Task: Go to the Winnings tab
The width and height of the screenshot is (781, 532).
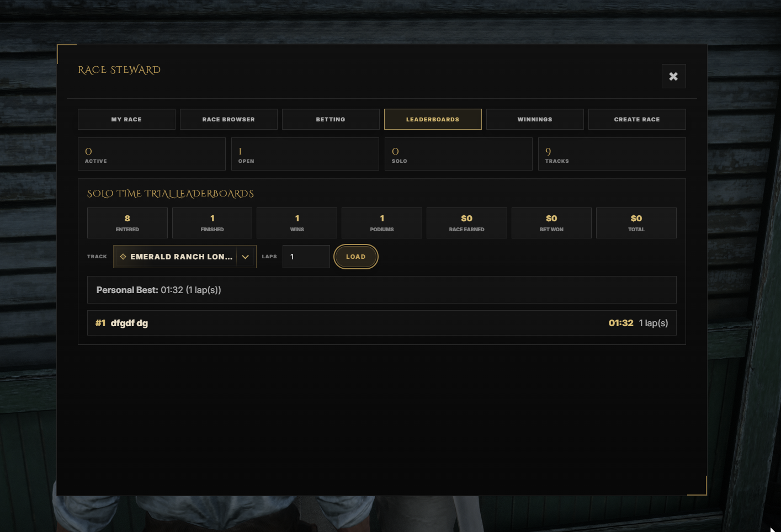Action: (x=535, y=119)
